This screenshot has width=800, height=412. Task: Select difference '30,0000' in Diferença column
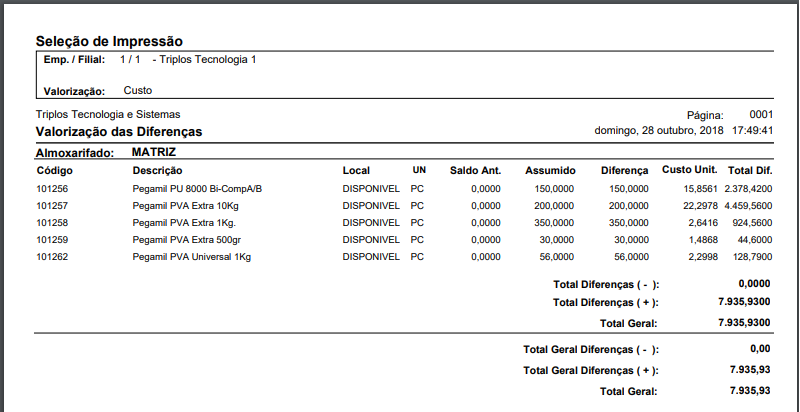(631, 240)
